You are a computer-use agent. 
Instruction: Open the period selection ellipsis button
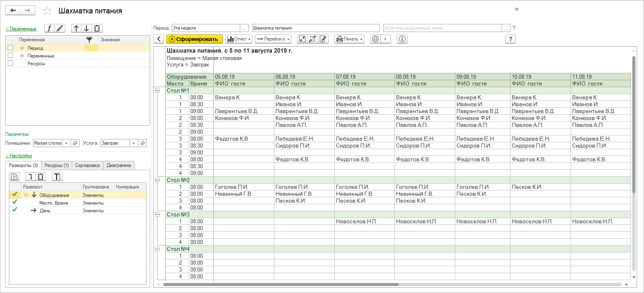pos(244,28)
